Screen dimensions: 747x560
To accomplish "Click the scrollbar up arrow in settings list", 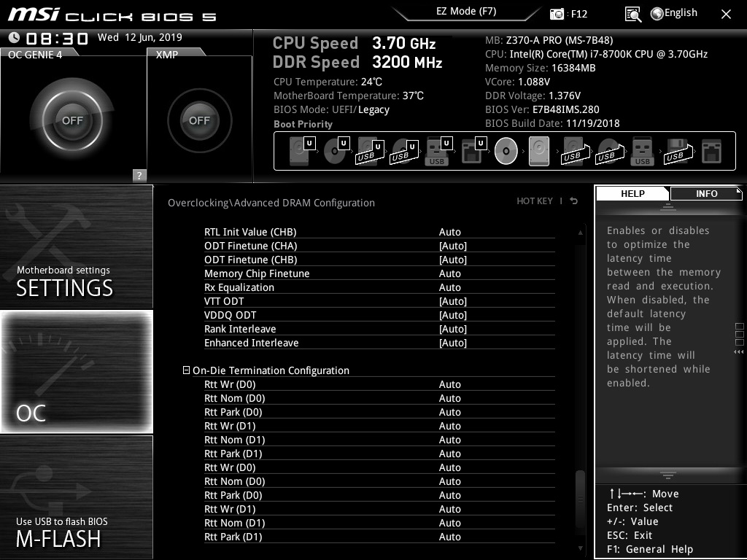I will (x=580, y=233).
